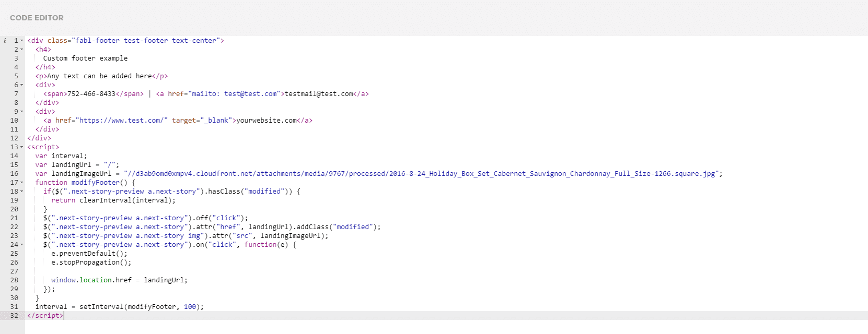This screenshot has width=868, height=334.
Task: Click 'var interval;' on line 14
Action: click(61, 156)
